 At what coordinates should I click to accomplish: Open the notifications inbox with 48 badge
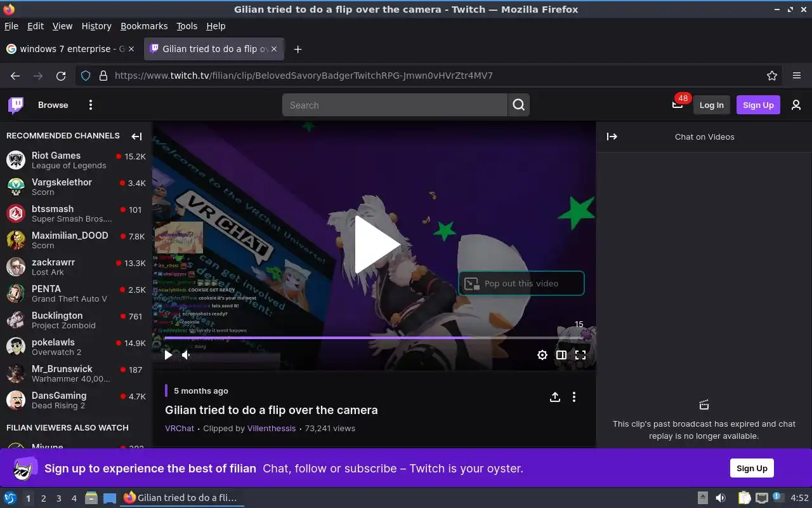(x=678, y=105)
